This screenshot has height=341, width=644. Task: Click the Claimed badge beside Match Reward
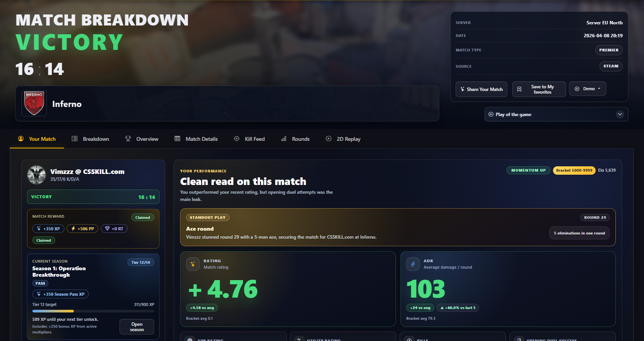143,217
